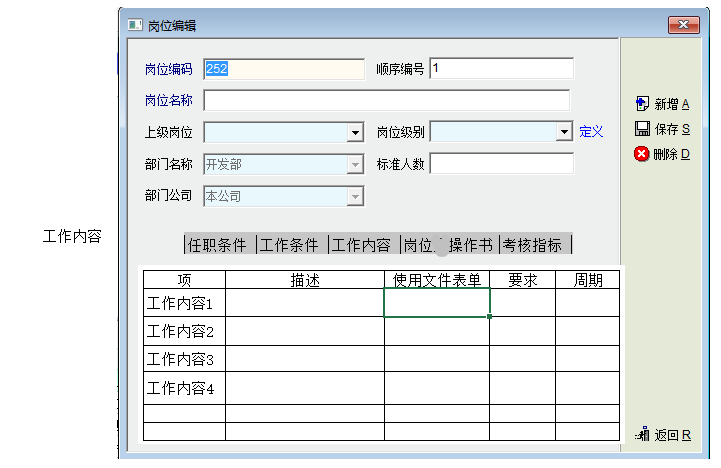This screenshot has width=721, height=468.
Task: Expand the 岗位级别 dropdown arrow
Action: pyautogui.click(x=564, y=132)
